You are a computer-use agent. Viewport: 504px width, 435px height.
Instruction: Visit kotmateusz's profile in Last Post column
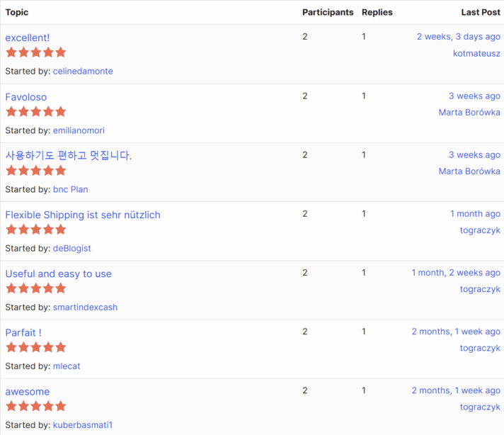pos(476,53)
